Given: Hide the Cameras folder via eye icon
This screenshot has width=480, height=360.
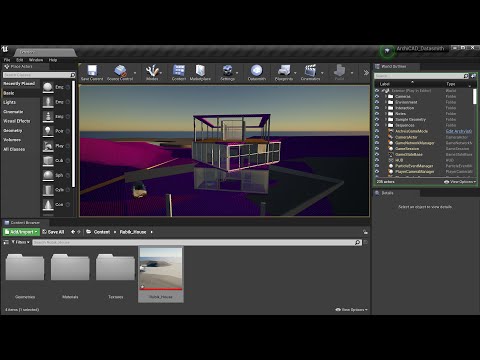Looking at the screenshot, I should tap(377, 96).
